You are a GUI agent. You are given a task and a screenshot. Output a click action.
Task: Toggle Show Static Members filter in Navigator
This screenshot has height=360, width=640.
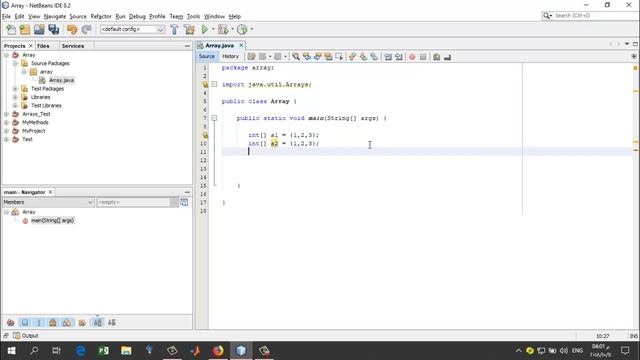point(39,322)
